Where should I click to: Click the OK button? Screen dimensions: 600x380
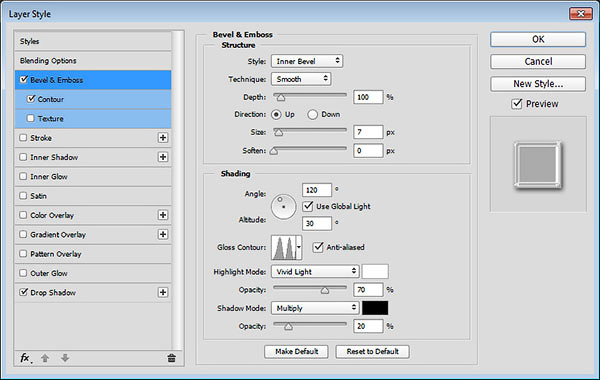pyautogui.click(x=538, y=39)
